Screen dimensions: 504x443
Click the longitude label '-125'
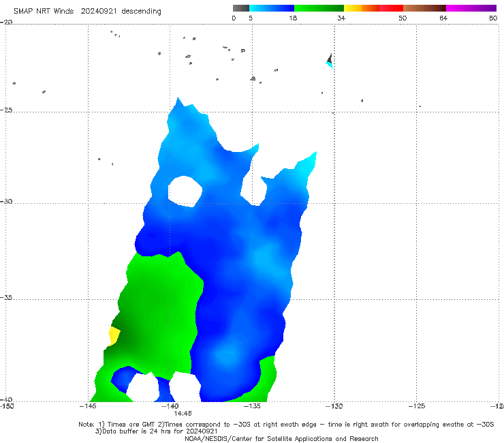pos(417,406)
